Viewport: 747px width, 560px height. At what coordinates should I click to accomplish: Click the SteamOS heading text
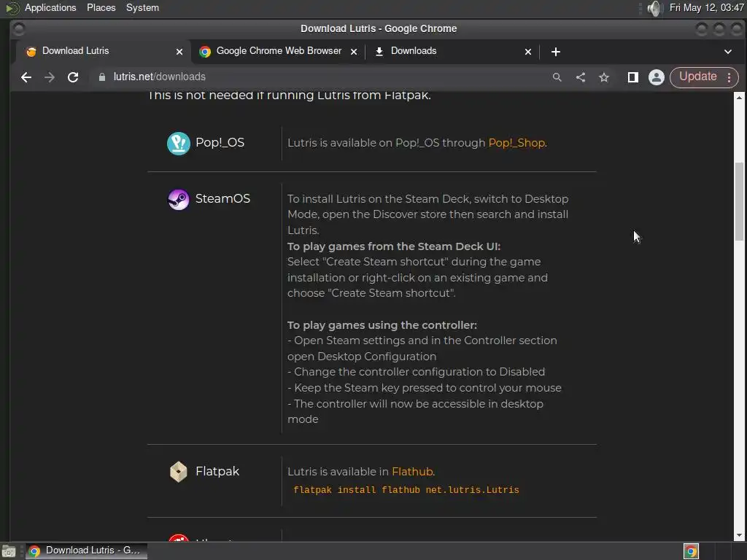(x=222, y=198)
